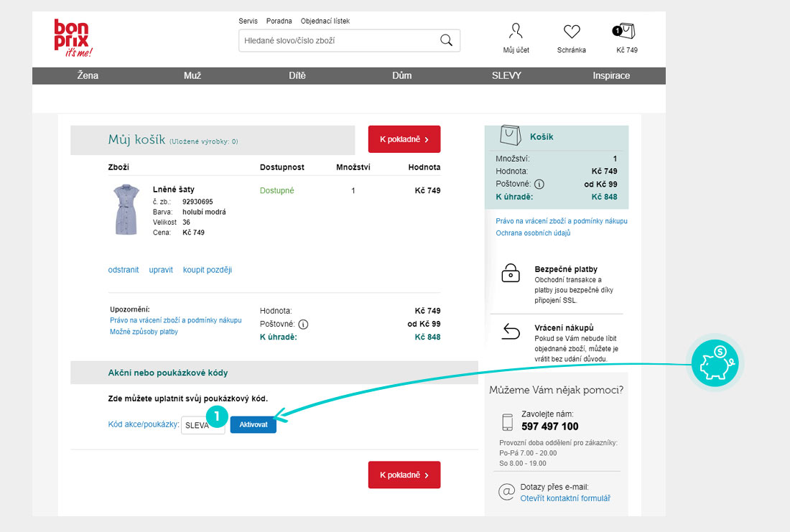Open Právo na vrácení zboží link under Upozornění

pyautogui.click(x=176, y=320)
